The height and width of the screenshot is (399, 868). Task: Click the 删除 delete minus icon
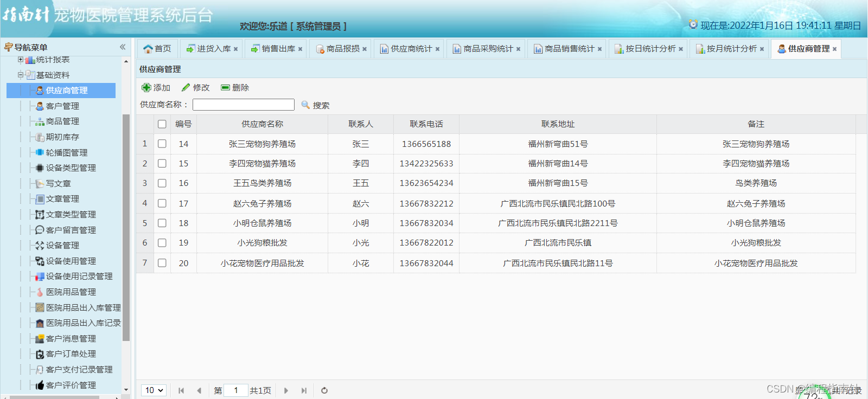(225, 88)
